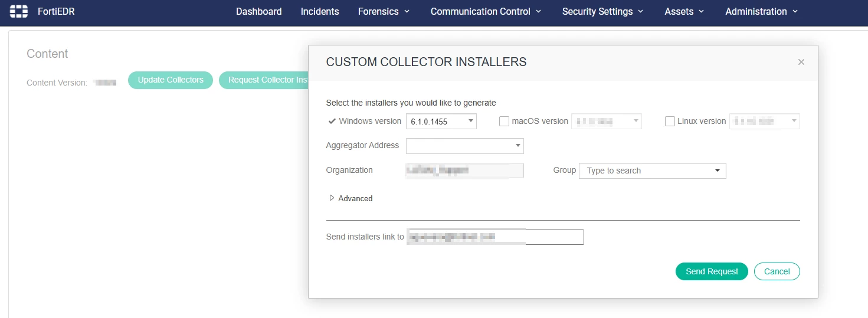This screenshot has height=318, width=868.
Task: Go to the Incidents page
Action: (320, 11)
